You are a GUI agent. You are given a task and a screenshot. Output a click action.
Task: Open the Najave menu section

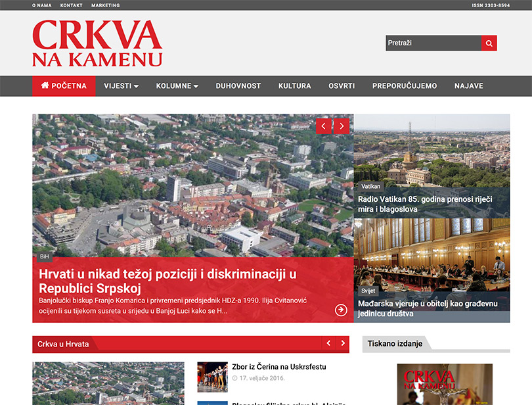[468, 86]
